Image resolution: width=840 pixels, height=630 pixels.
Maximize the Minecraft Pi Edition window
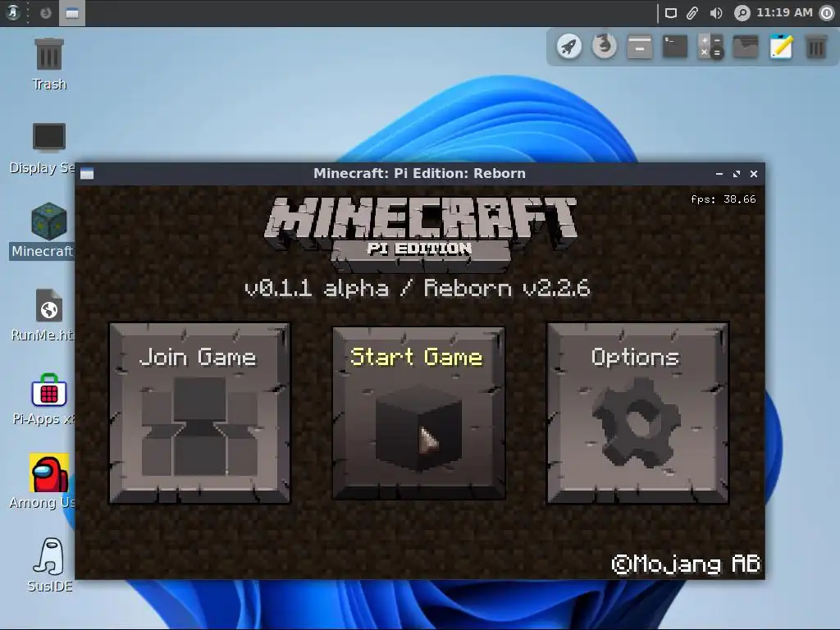tap(737, 174)
